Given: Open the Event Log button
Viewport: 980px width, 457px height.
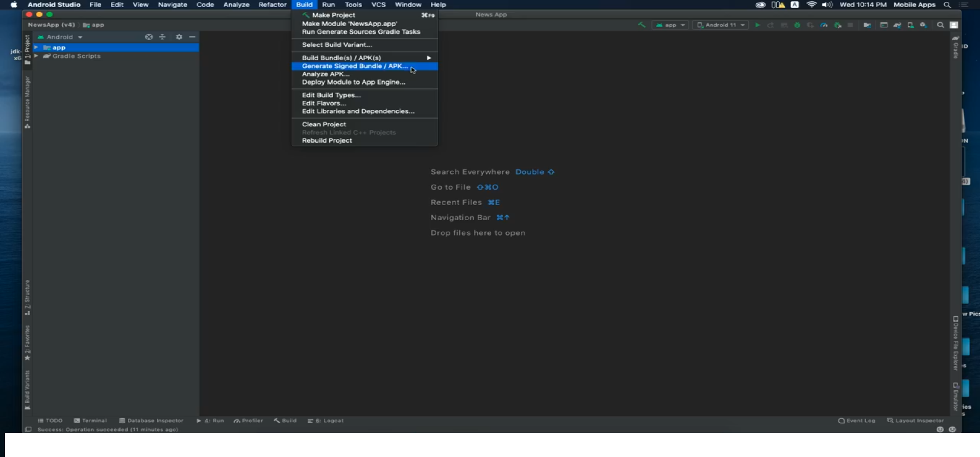Looking at the screenshot, I should tap(856, 420).
